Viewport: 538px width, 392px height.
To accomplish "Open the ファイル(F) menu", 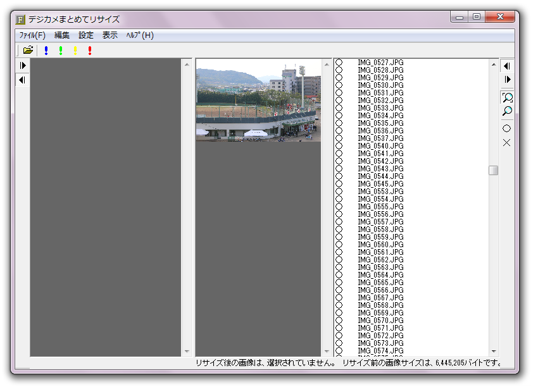I will (x=32, y=35).
